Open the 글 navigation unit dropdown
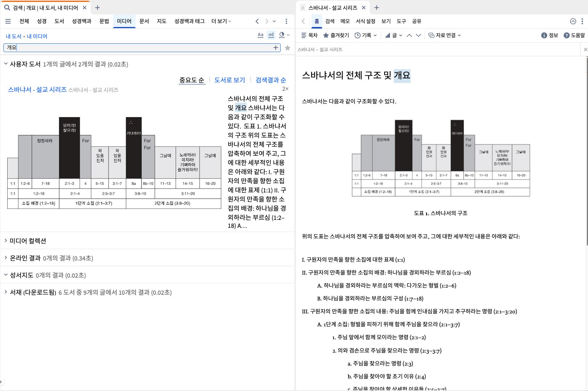Screen dimensions: 588x391 point(393,35)
